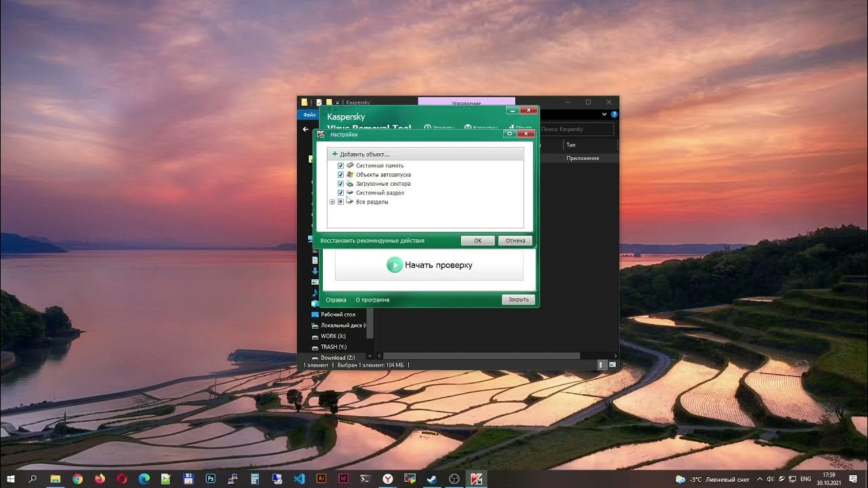Uncheck Системный раздел checkbox

[x=340, y=193]
